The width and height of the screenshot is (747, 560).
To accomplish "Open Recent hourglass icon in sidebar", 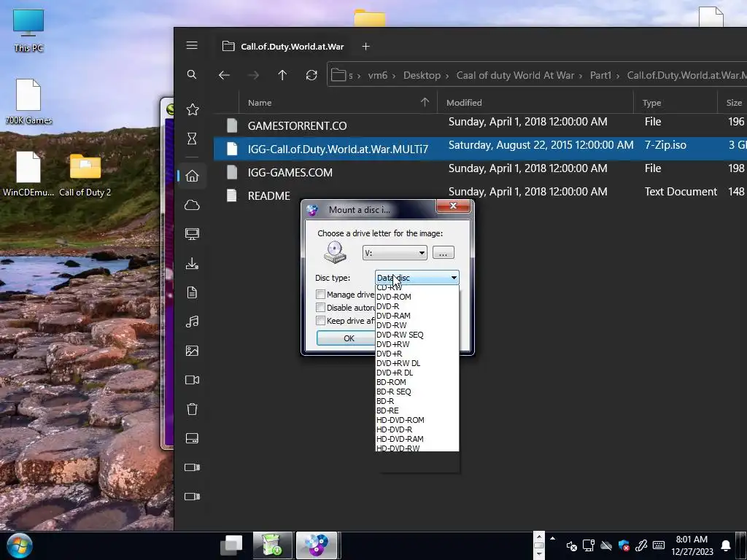I will pos(192,139).
